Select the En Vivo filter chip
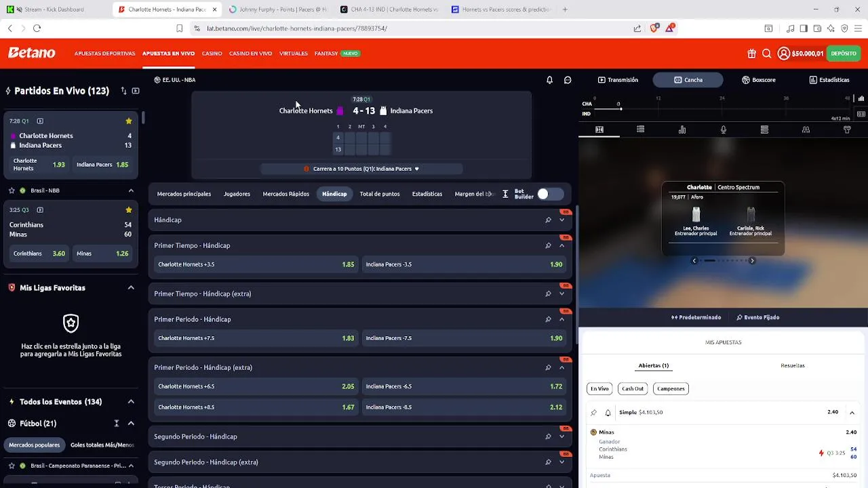This screenshot has width=868, height=488. point(599,389)
